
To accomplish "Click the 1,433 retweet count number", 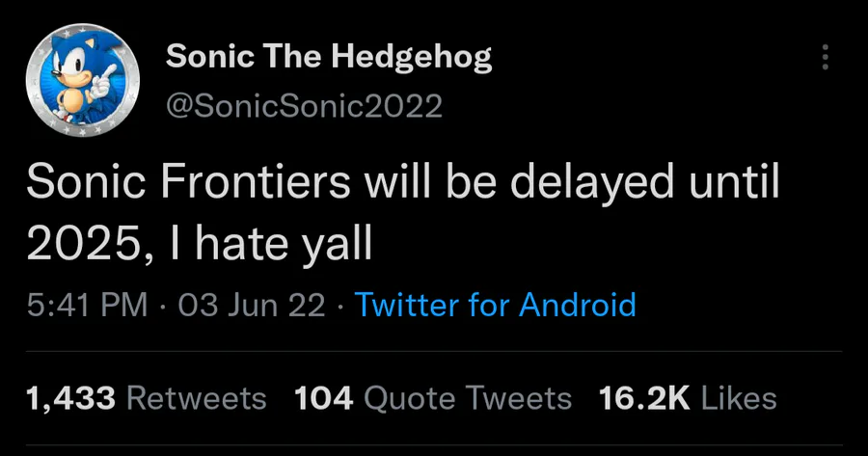I will pyautogui.click(x=71, y=397).
